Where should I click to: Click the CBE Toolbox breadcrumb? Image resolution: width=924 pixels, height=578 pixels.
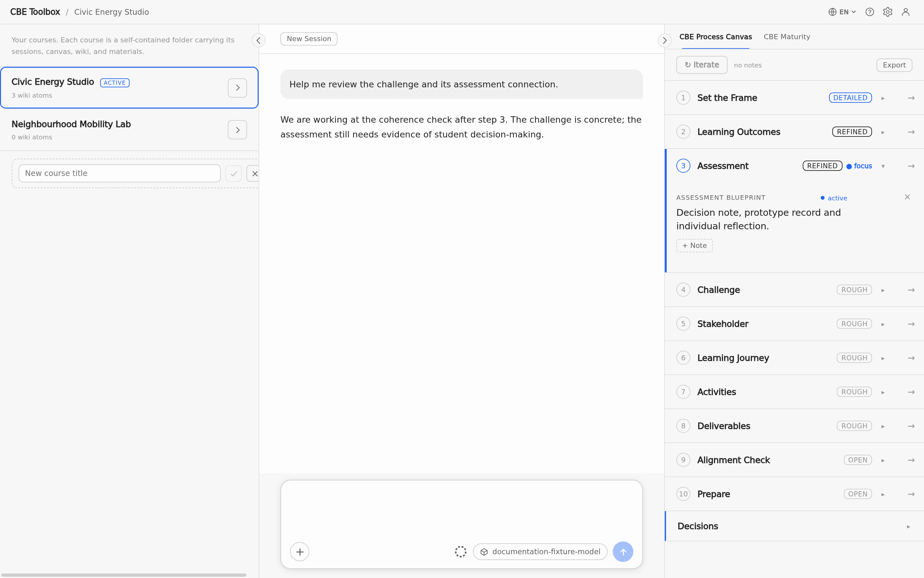(x=35, y=12)
